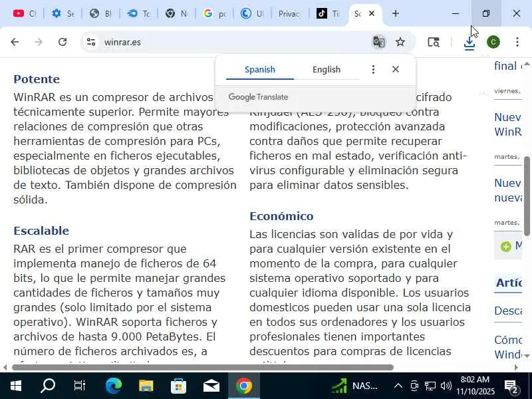Open network status tray icon

(x=430, y=386)
